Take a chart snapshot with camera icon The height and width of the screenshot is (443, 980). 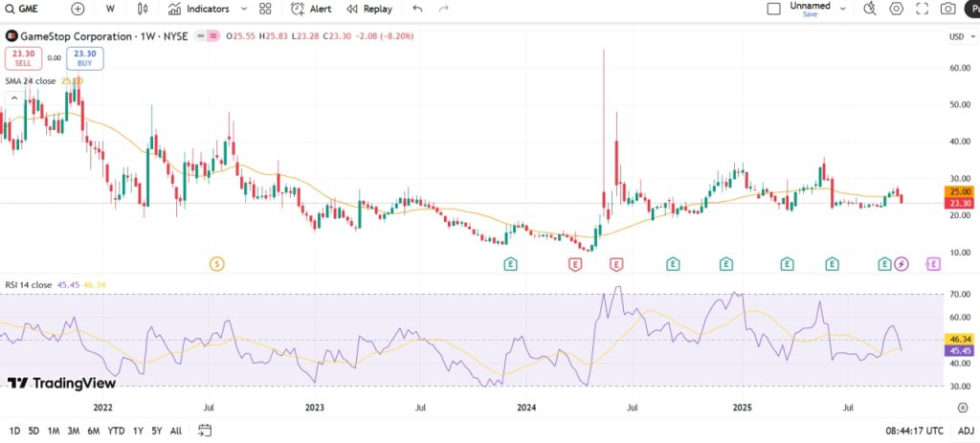(948, 9)
